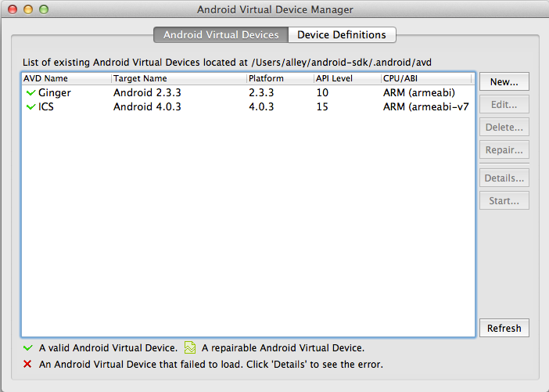
Task: Click the Delete... button
Action: click(504, 128)
